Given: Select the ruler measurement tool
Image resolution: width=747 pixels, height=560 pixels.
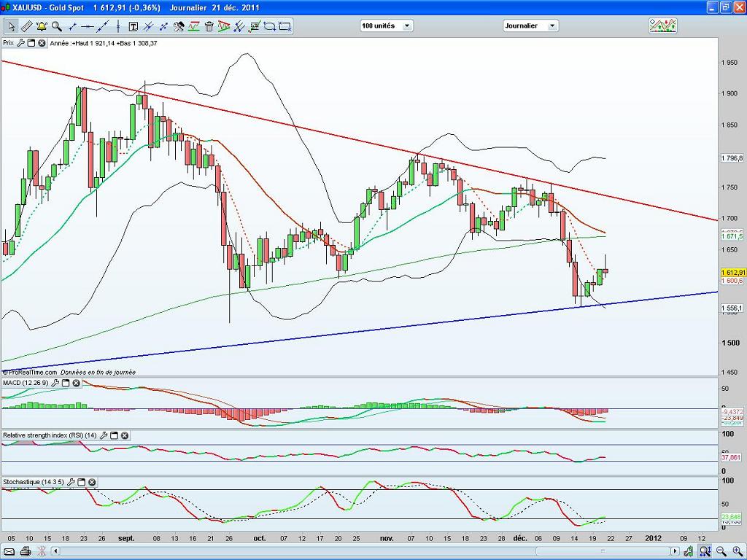Looking at the screenshot, I should [26, 26].
